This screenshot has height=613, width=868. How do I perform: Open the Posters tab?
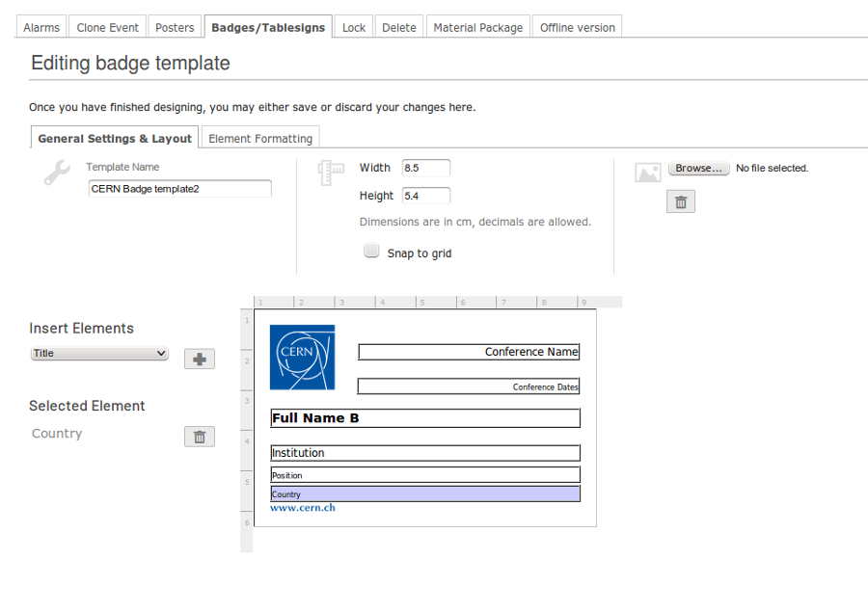(175, 27)
